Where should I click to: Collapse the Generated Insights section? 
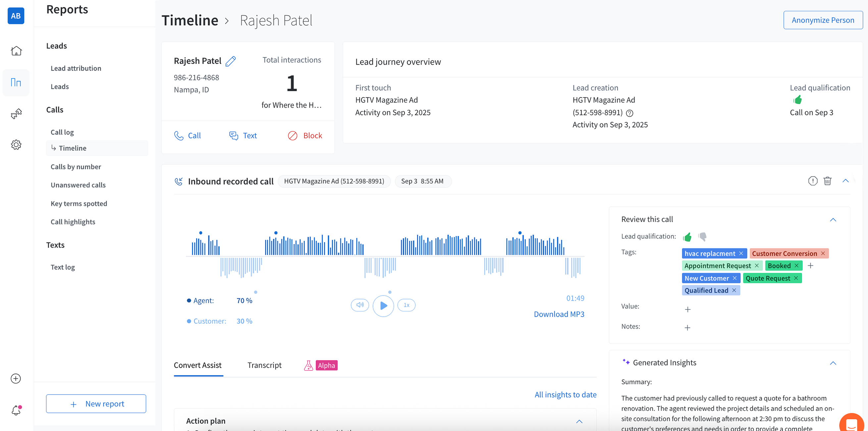coord(833,363)
